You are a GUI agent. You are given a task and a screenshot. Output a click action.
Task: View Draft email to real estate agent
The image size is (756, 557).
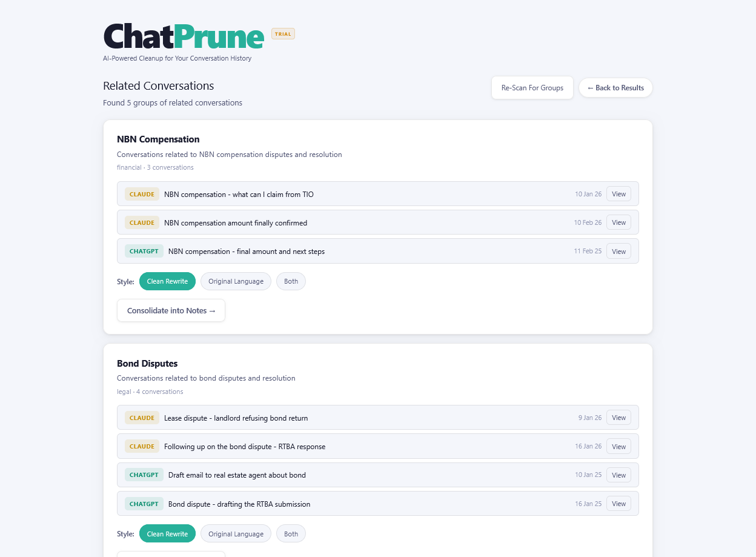pyautogui.click(x=618, y=475)
